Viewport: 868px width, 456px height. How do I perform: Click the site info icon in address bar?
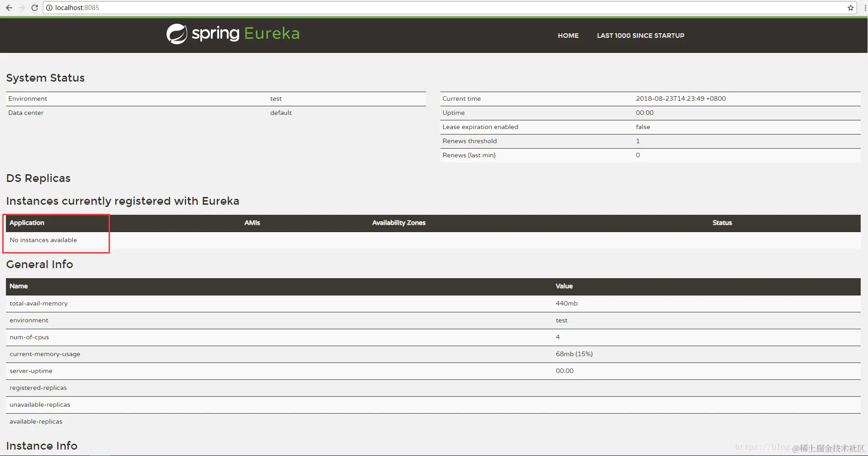49,8
